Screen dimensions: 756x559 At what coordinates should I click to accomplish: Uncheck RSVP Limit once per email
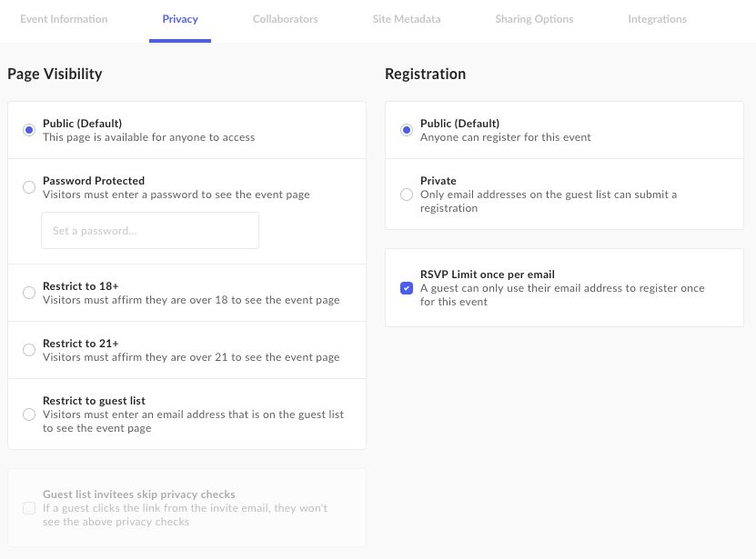click(407, 288)
